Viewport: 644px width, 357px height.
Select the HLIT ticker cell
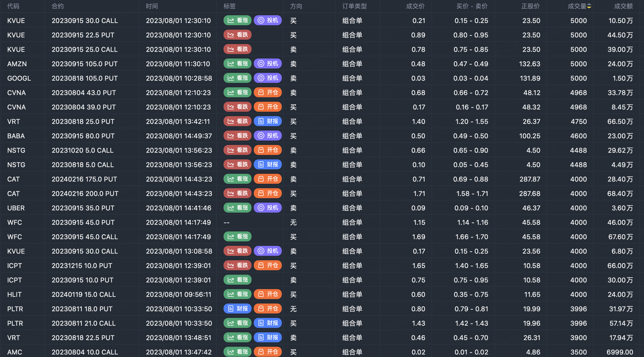(14, 294)
